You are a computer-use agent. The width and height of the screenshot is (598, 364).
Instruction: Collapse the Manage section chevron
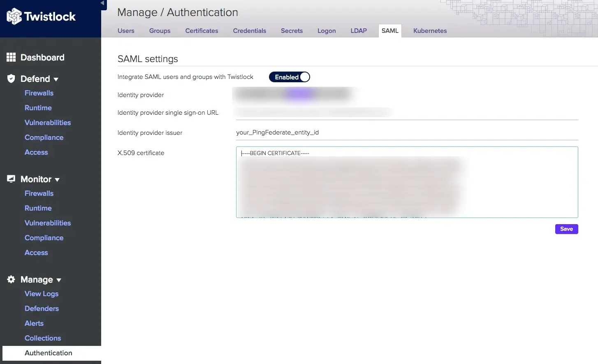59,280
